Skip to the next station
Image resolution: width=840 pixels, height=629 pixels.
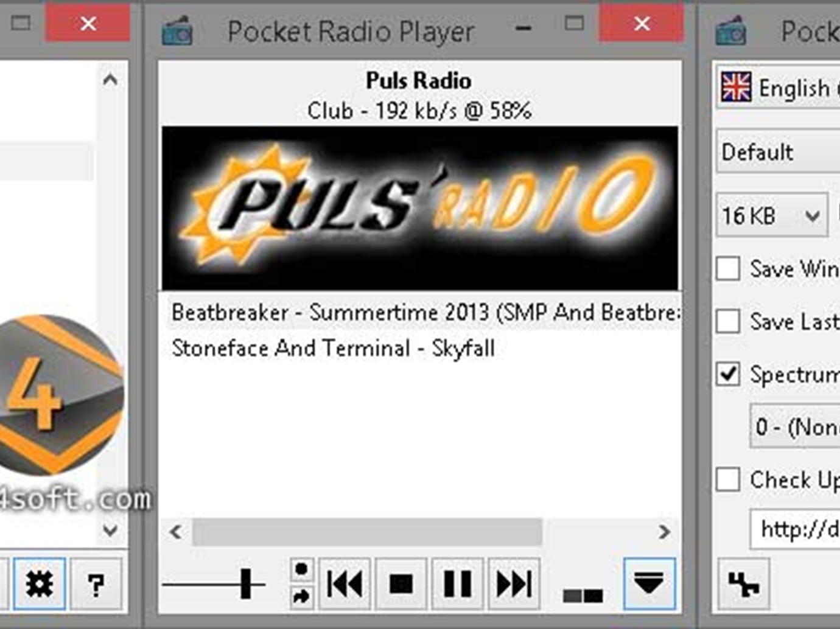514,584
